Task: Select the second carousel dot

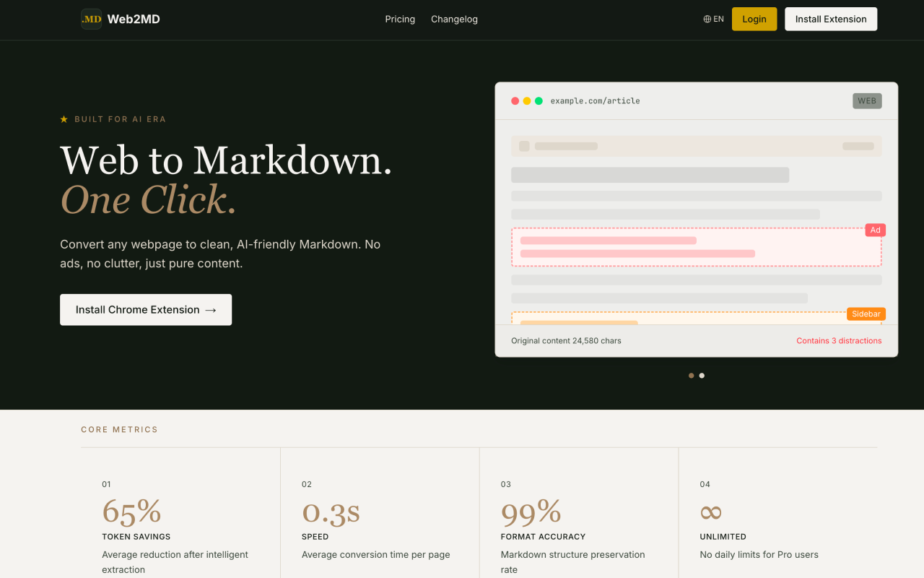Action: click(x=702, y=376)
